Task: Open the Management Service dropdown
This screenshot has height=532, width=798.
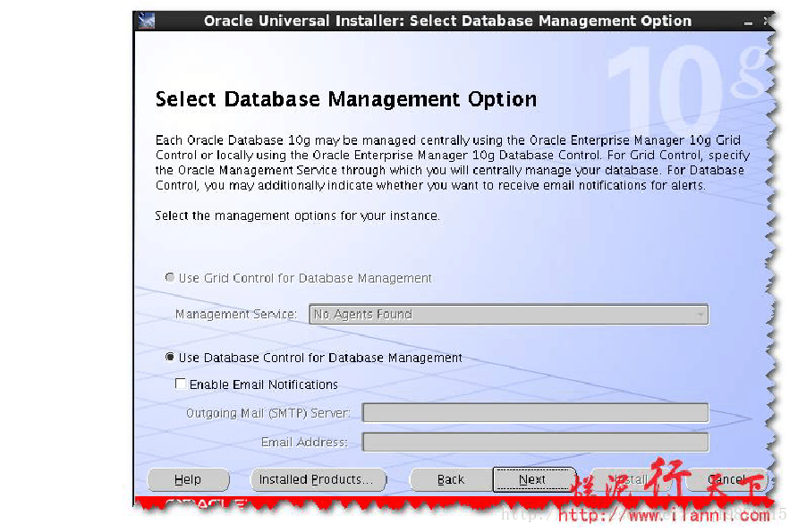Action: pos(508,315)
